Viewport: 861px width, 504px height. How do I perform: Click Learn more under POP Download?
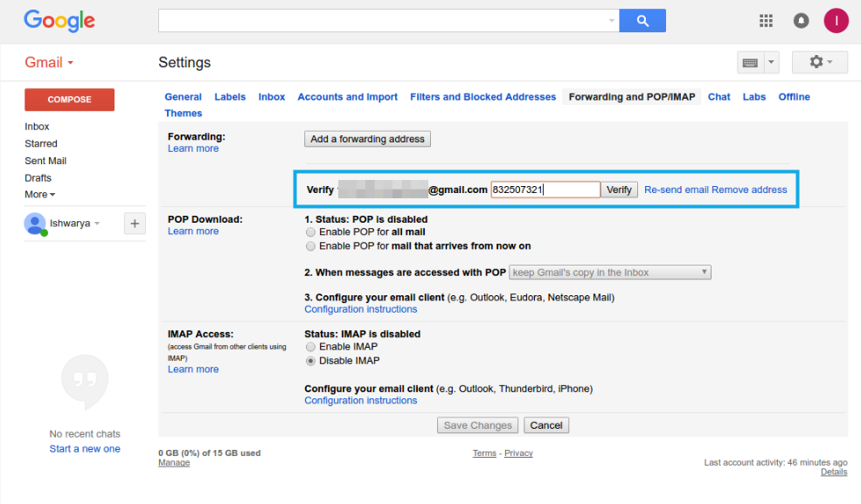click(x=193, y=231)
